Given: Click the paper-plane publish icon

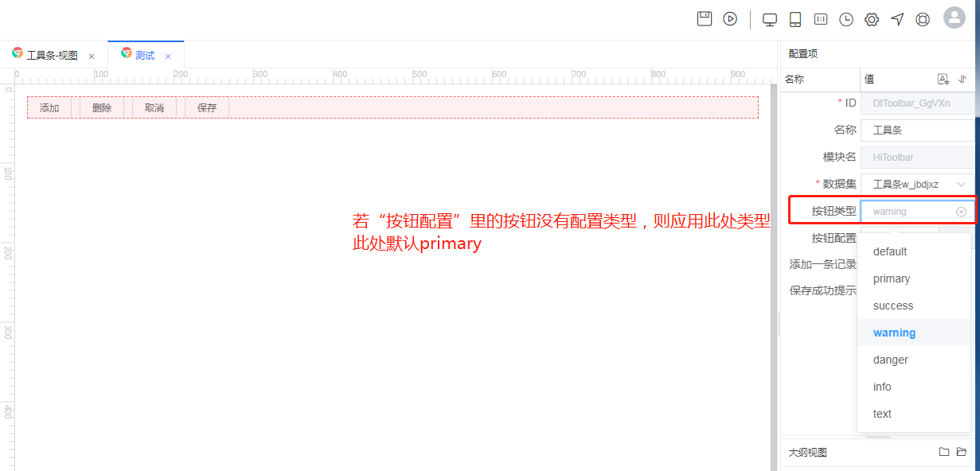Looking at the screenshot, I should (897, 19).
